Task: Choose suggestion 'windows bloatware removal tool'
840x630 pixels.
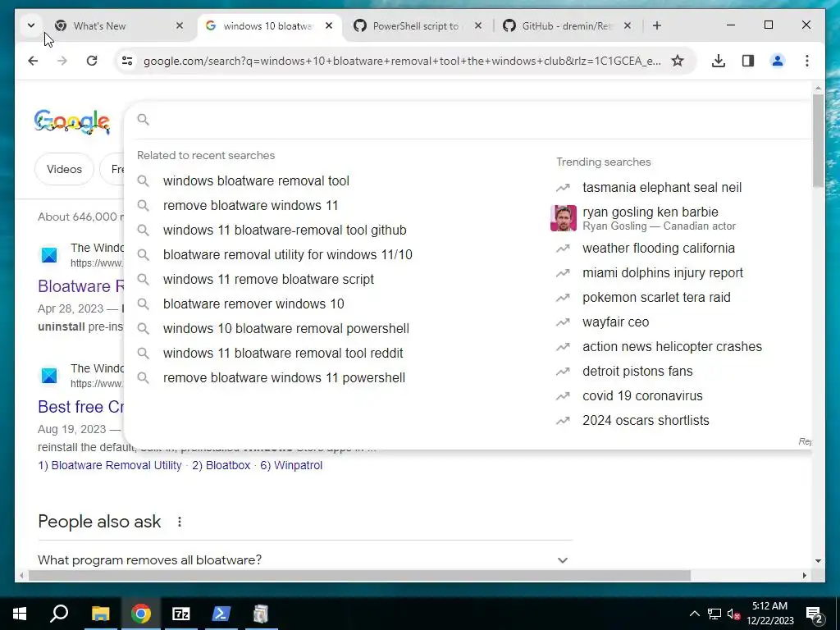Action: click(256, 181)
